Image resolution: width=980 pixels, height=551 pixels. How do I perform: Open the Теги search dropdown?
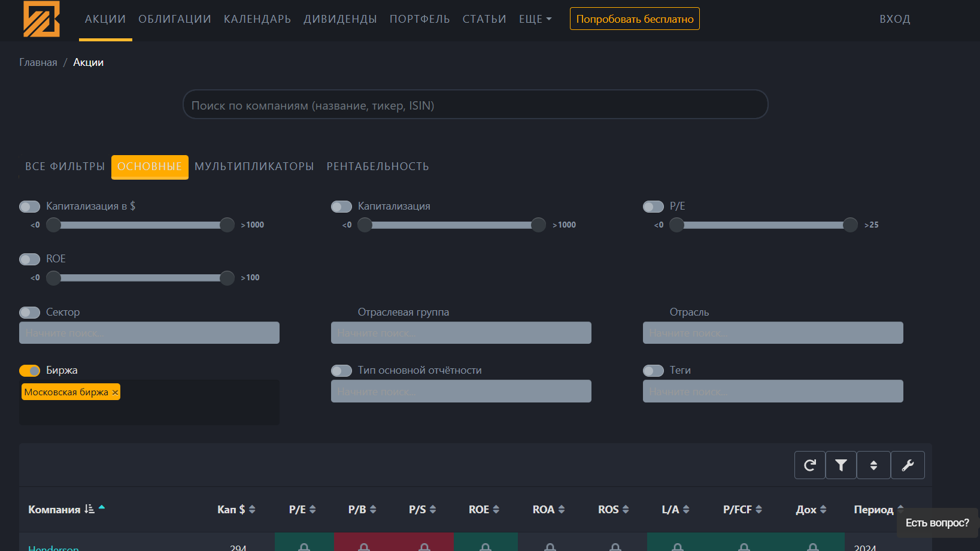tap(773, 391)
